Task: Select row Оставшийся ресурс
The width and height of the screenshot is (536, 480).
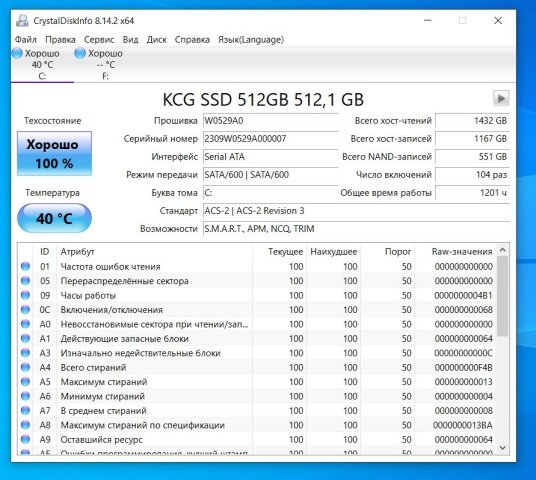Action: 257,439
